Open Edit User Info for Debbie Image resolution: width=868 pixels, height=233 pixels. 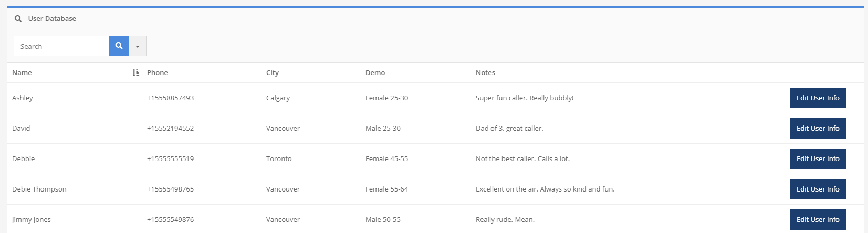818,159
